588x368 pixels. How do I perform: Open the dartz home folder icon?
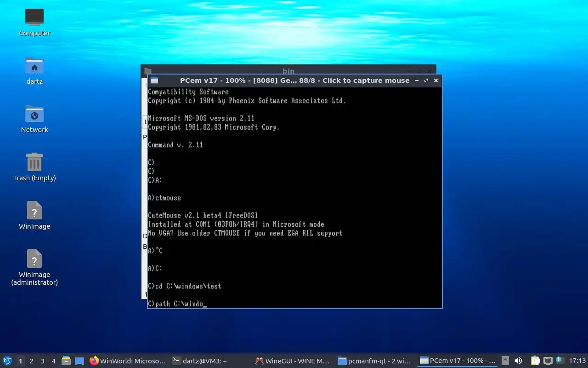[x=34, y=70]
